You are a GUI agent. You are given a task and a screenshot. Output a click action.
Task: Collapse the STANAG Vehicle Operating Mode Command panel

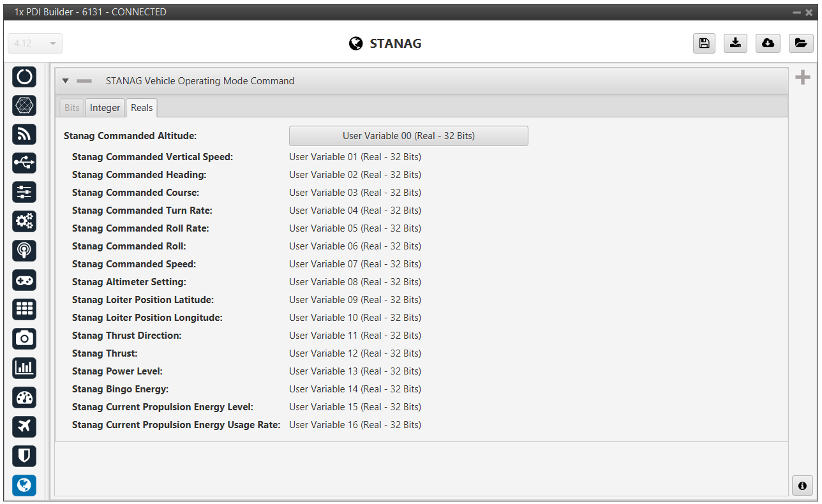click(x=65, y=81)
